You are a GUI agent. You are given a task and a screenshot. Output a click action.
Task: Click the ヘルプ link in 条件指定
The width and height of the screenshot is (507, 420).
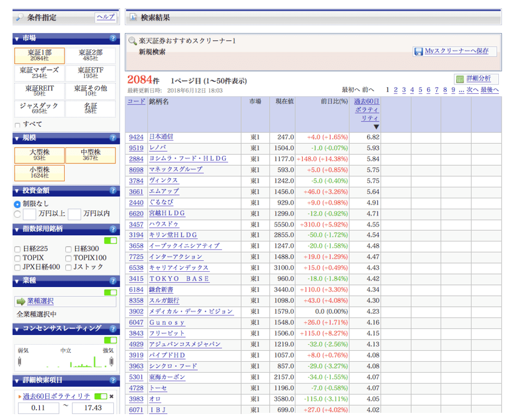pos(105,17)
